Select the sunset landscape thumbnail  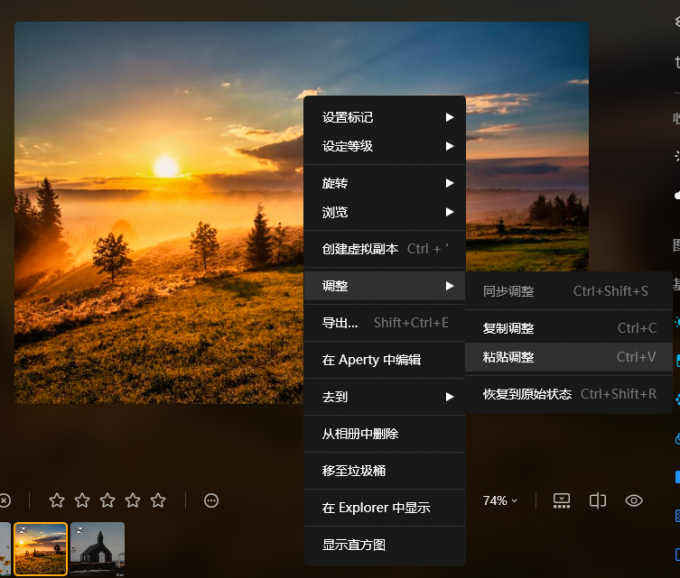(x=41, y=549)
